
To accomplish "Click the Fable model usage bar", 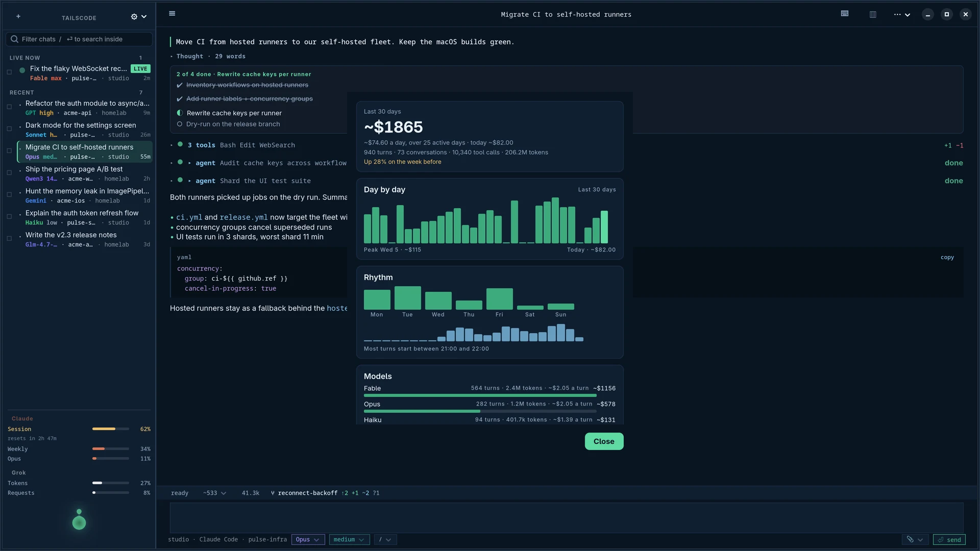I will point(480,395).
